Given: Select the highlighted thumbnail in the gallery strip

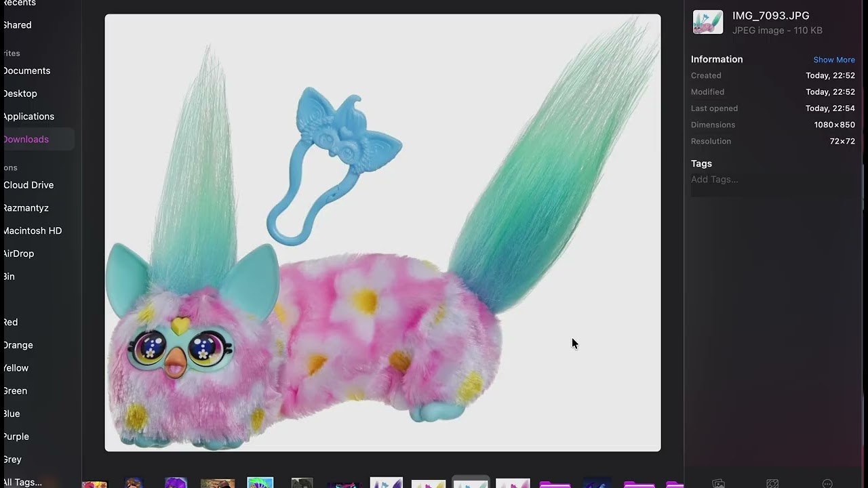Looking at the screenshot, I should (x=471, y=483).
